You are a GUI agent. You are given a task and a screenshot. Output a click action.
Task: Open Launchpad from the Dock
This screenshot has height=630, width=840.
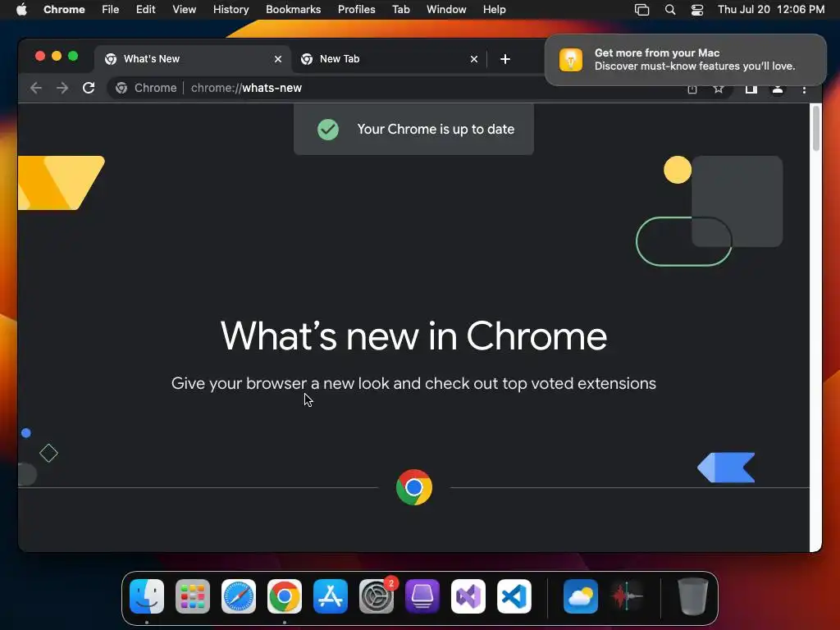coord(193,596)
